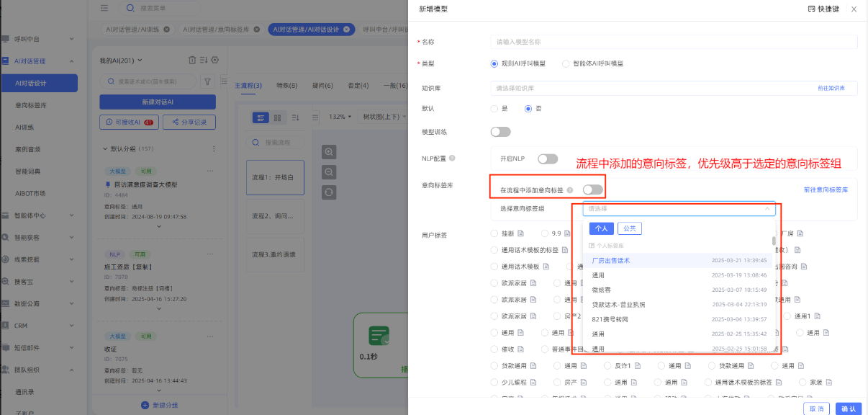Viewport: 868px width, 415px height.
Task: Open the 特殊(8) flow tab
Action: pos(286,86)
